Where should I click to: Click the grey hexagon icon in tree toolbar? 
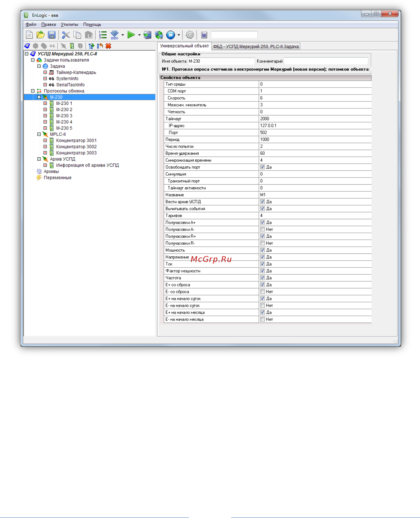36,46
